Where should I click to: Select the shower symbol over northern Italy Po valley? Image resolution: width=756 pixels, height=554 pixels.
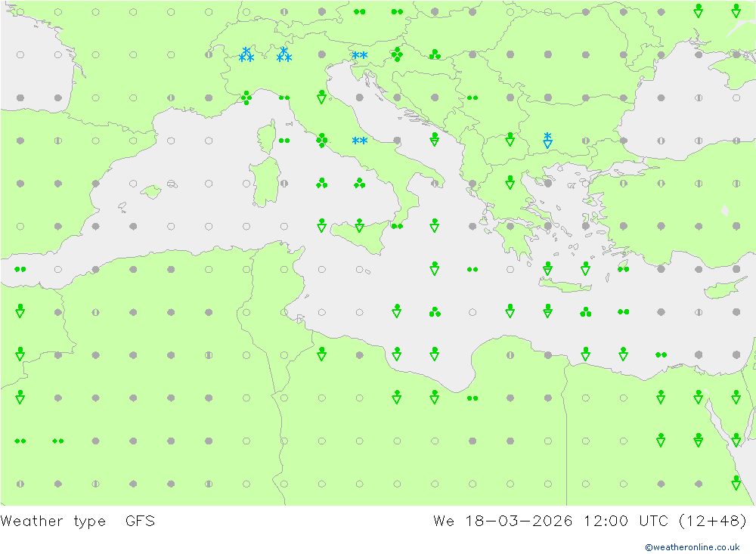(321, 97)
